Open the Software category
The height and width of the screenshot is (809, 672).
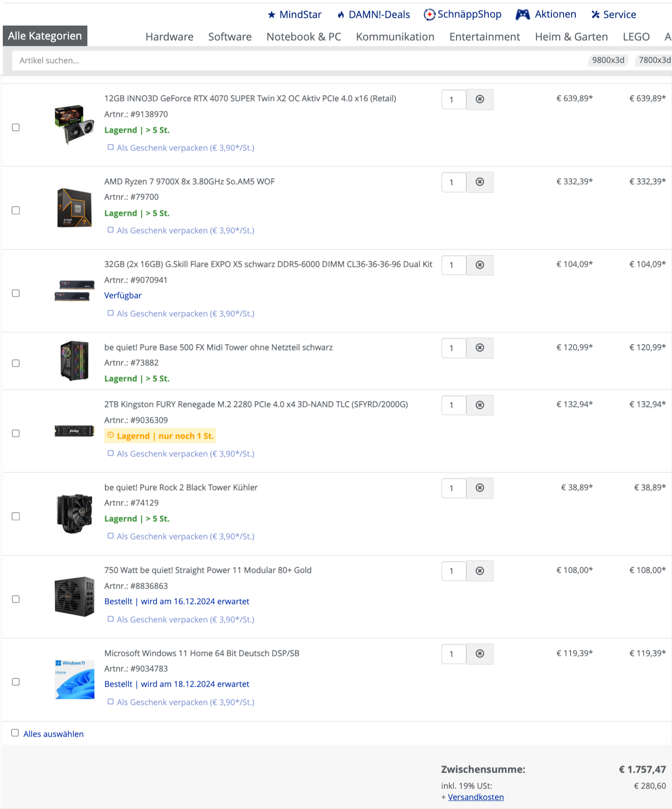pyautogui.click(x=230, y=37)
